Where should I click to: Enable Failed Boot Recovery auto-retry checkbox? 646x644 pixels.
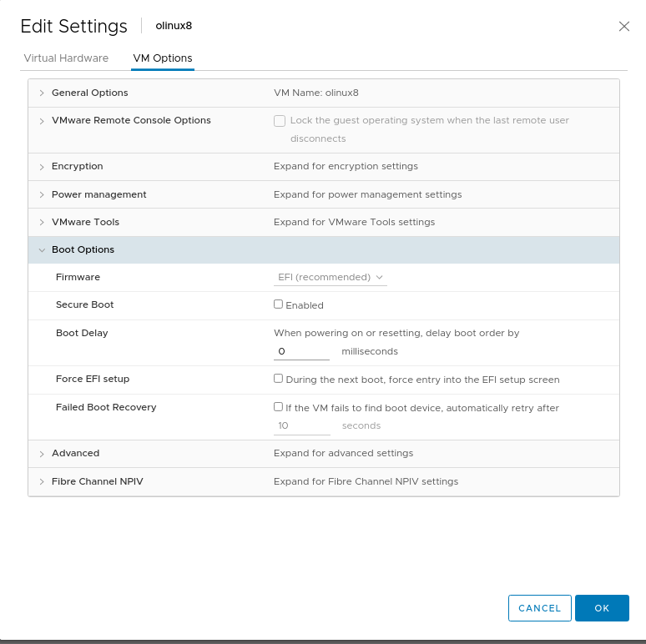(x=279, y=407)
